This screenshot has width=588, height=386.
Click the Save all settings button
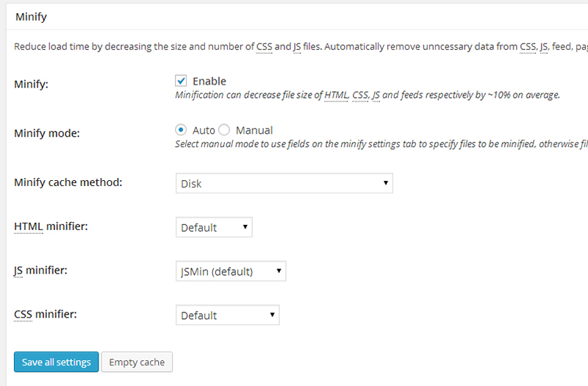click(56, 362)
